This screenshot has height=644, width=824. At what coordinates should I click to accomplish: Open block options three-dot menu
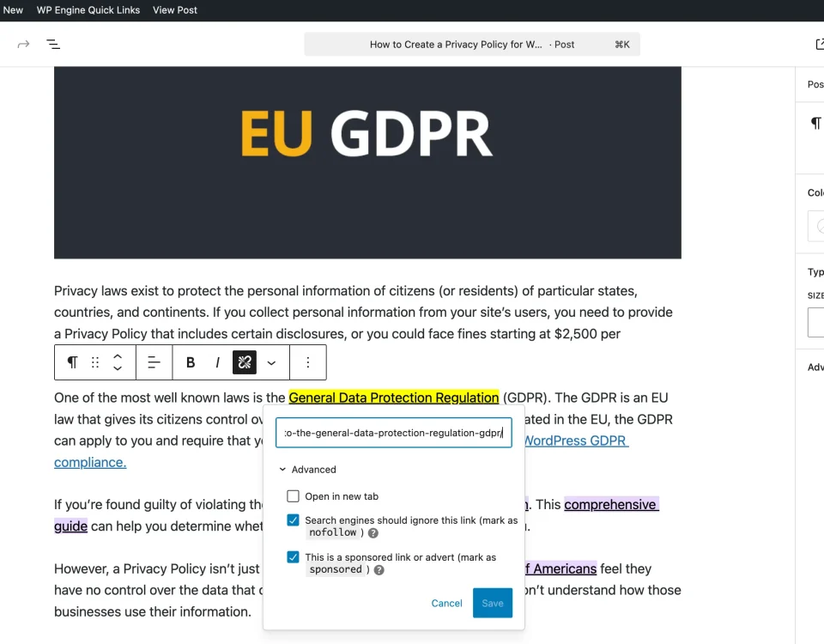(x=307, y=362)
